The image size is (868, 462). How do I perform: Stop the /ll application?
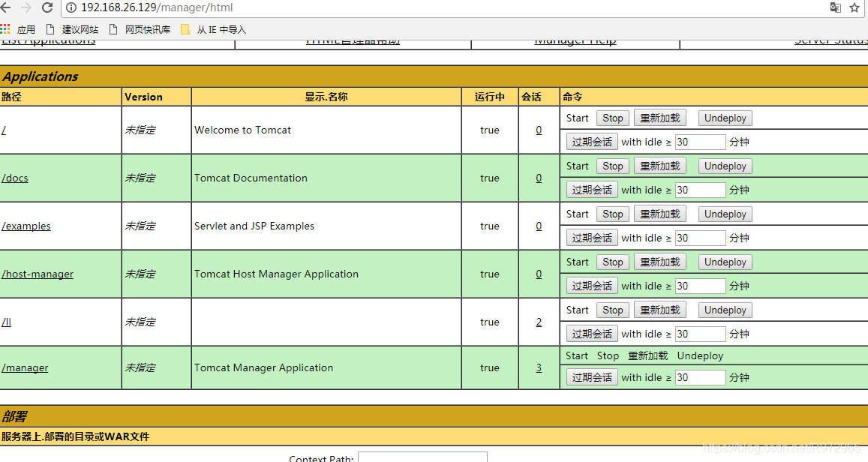point(613,310)
